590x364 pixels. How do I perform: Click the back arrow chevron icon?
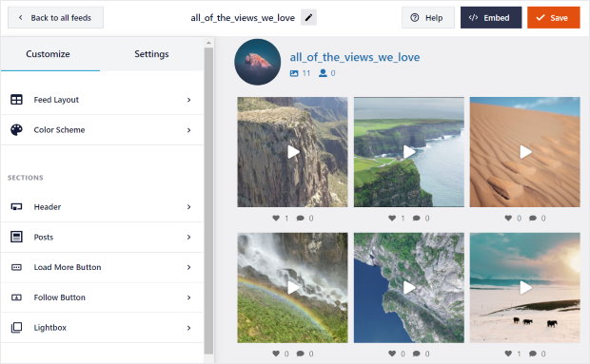[21, 18]
